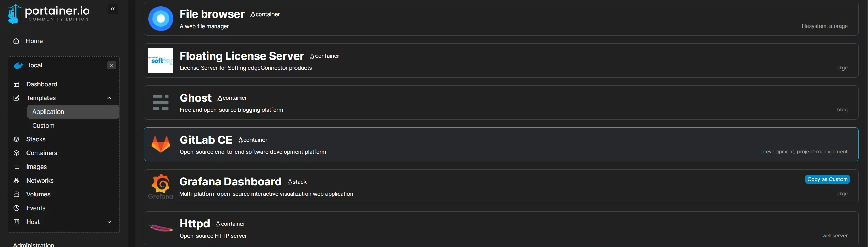This screenshot has height=247, width=868.
Task: Open Events log
Action: coord(36,208)
